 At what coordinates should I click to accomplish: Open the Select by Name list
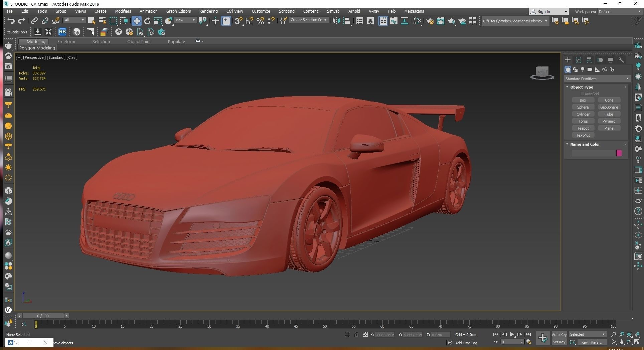click(102, 21)
